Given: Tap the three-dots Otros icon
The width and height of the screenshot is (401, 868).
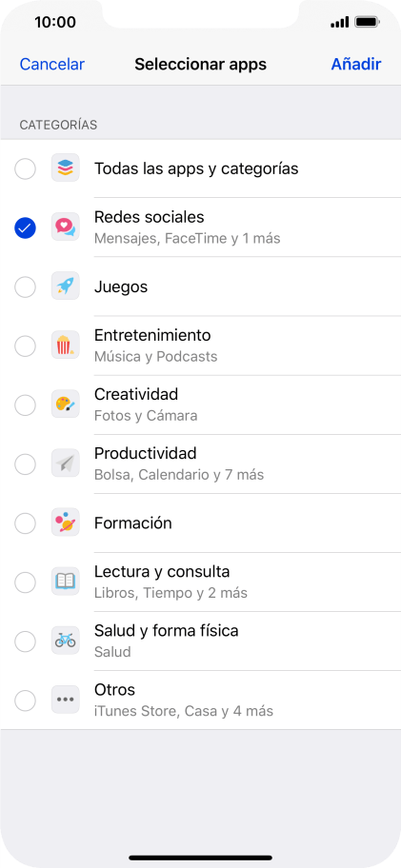Looking at the screenshot, I should point(66,700).
